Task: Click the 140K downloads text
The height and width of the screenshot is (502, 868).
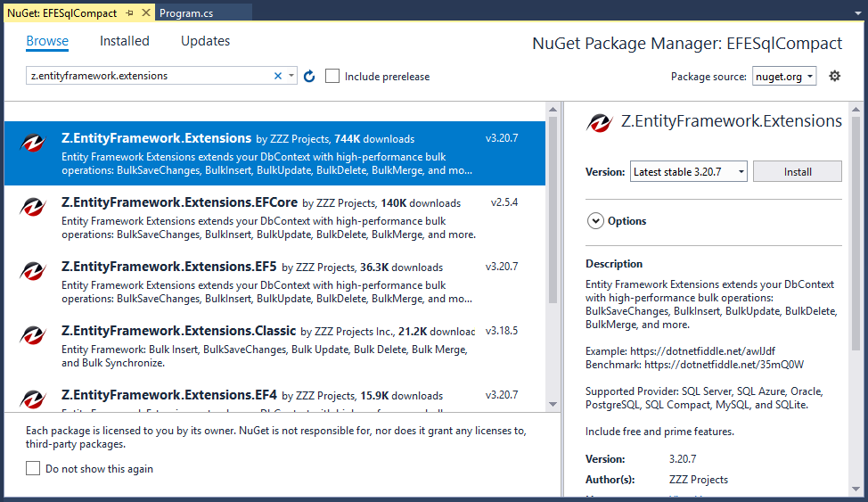Action: click(x=421, y=203)
